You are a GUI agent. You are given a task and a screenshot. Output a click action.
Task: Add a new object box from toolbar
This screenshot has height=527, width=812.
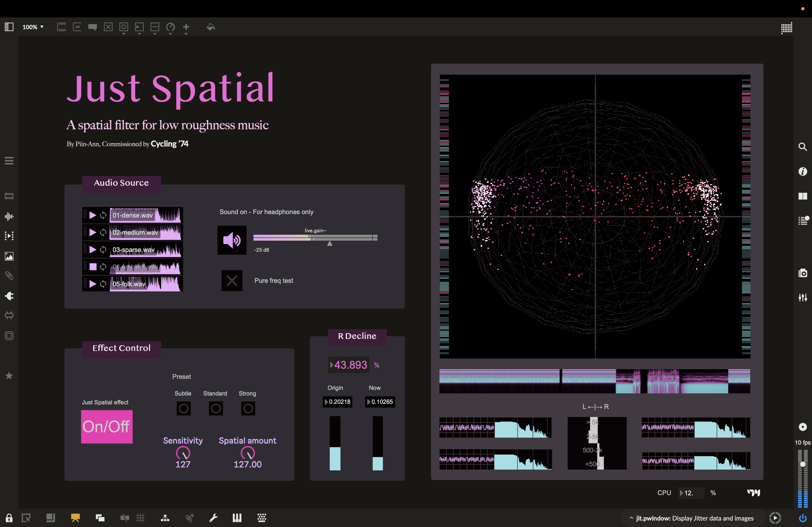coord(61,27)
